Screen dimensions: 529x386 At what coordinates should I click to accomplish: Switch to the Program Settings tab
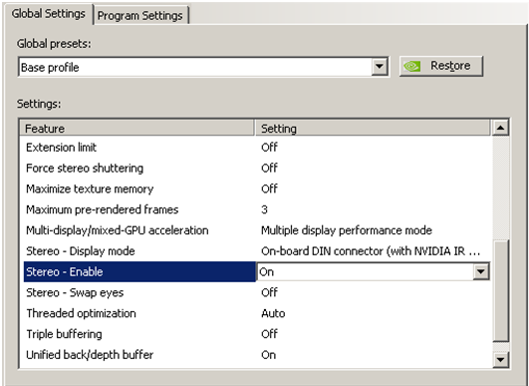[x=140, y=15]
